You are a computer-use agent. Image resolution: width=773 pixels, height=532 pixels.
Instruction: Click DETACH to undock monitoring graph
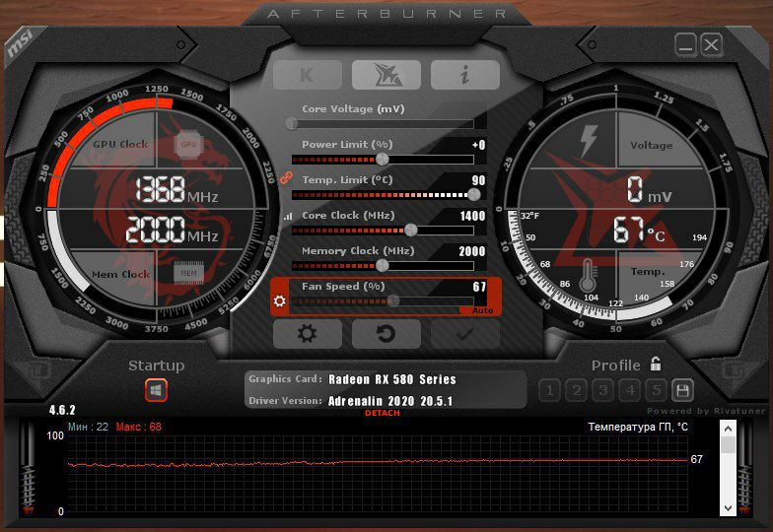pos(383,413)
